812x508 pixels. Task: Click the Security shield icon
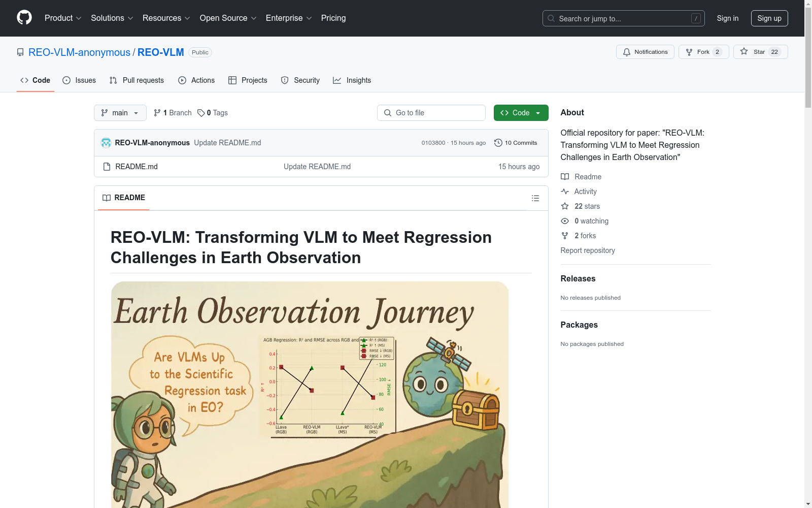point(285,80)
